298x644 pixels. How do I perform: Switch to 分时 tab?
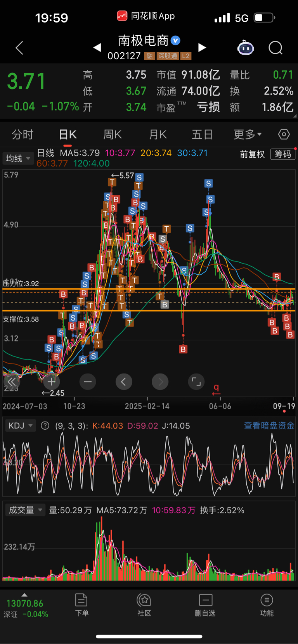(x=23, y=134)
